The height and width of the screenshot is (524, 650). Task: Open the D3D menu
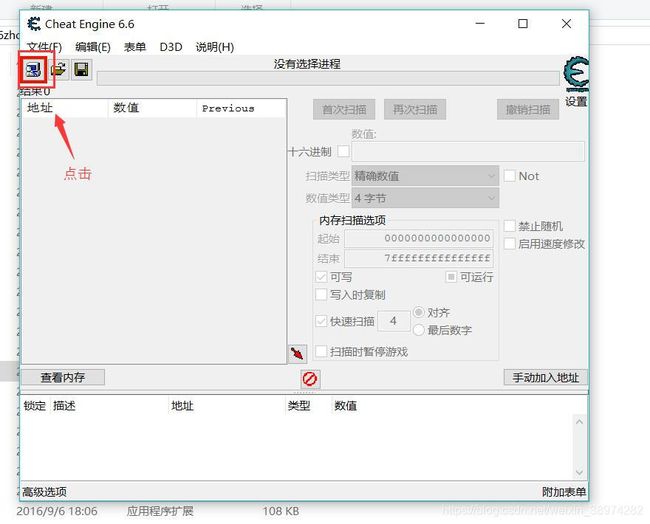pos(171,47)
